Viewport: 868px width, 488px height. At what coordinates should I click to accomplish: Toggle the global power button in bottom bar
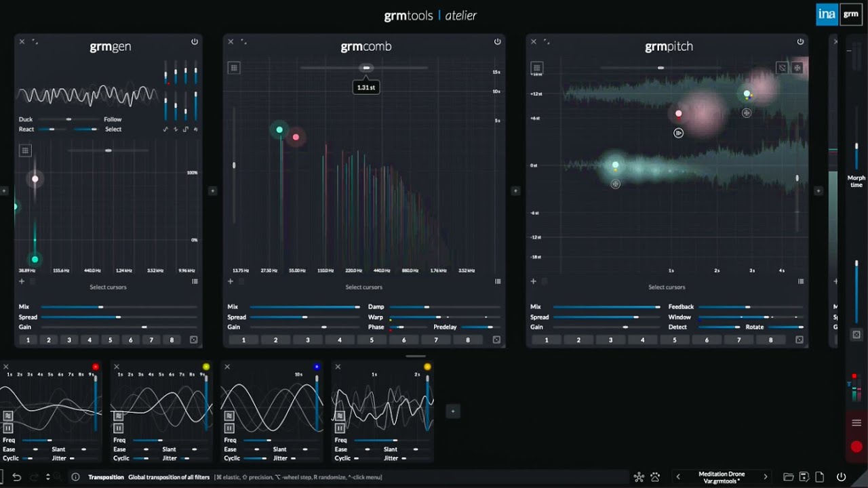click(842, 477)
